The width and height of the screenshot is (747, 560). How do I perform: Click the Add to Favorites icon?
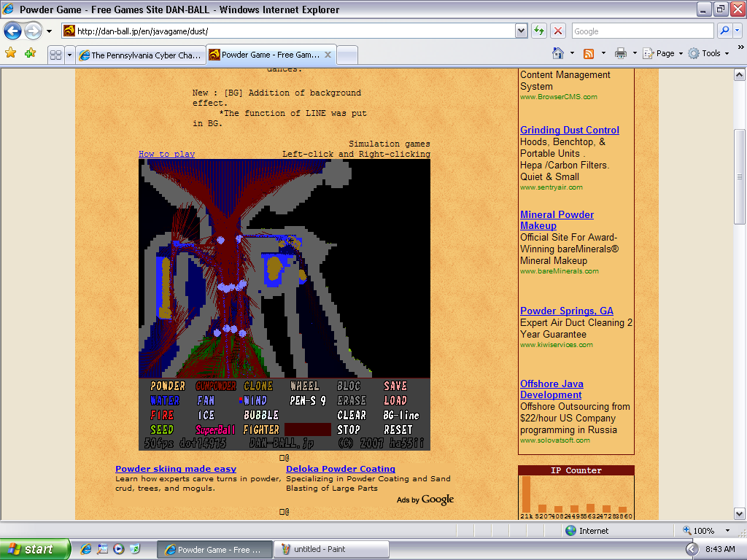30,53
